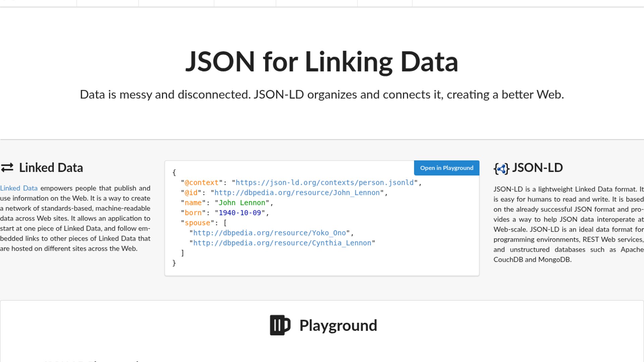Click the "Data is messy and disconnected" tagline
Image resolution: width=644 pixels, height=362 pixels.
click(322, 95)
